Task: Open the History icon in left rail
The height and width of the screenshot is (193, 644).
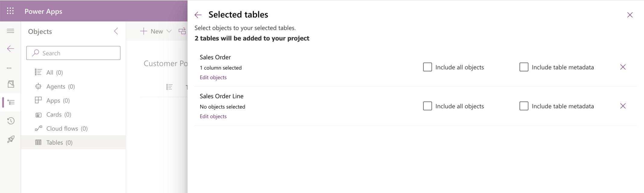Action: (11, 121)
